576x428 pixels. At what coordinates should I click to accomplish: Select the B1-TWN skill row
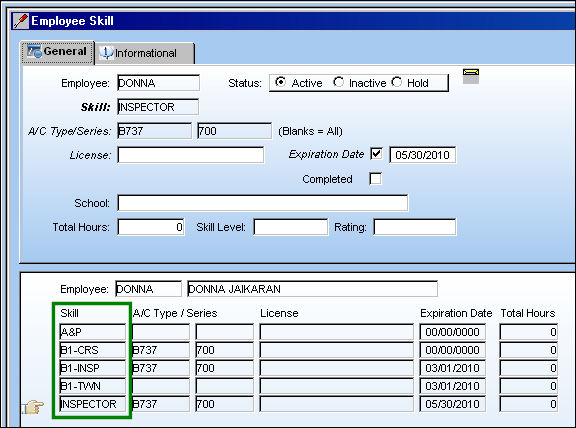(x=93, y=386)
